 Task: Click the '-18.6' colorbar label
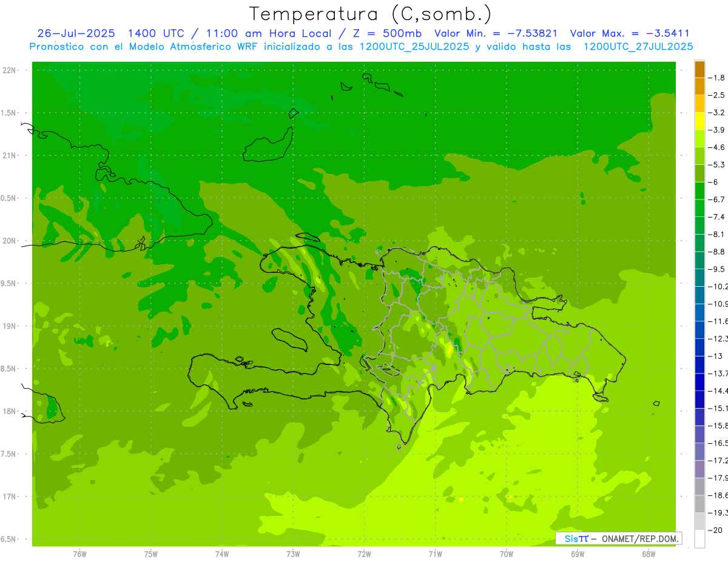[x=718, y=495]
